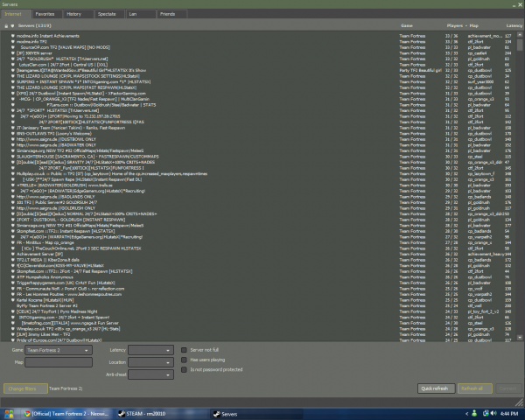This screenshot has width=525, height=420.
Task: Click the password lock column header icon
Action: [6, 25]
